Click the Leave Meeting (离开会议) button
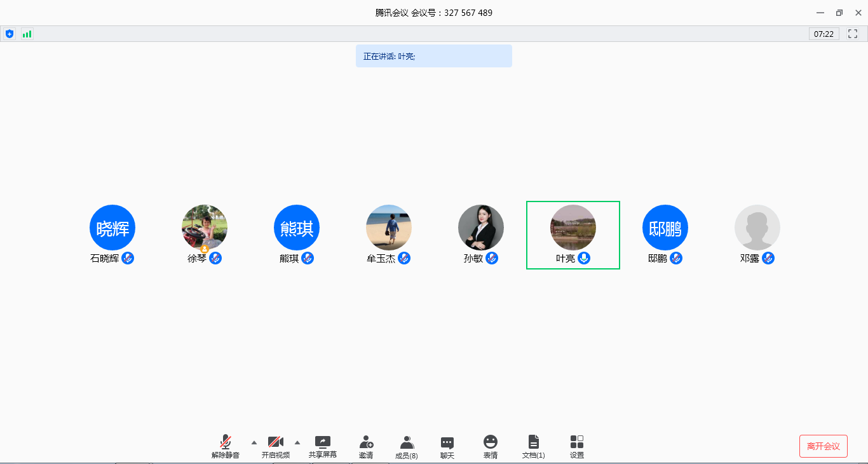The image size is (868, 464). click(823, 446)
